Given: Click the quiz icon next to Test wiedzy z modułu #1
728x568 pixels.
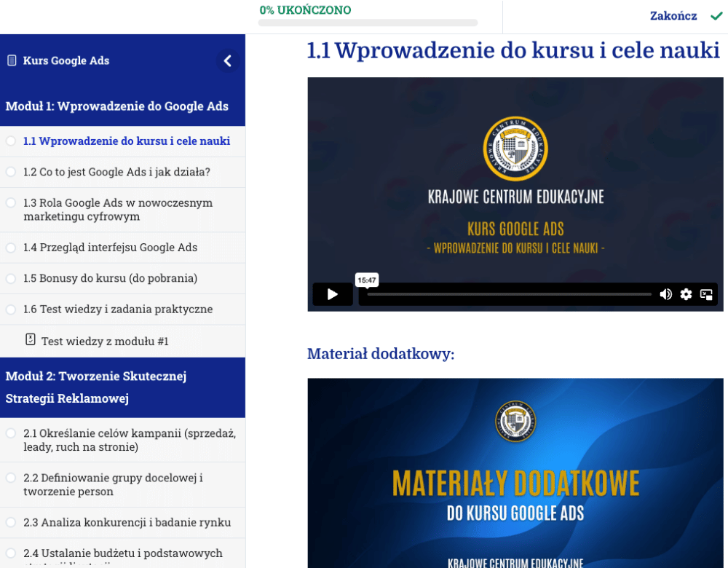Looking at the screenshot, I should (x=30, y=339).
